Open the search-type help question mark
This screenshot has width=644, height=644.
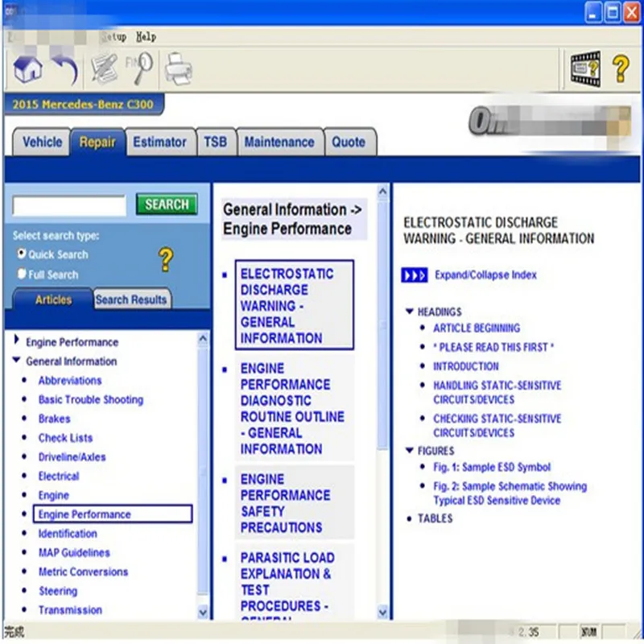[x=166, y=259]
